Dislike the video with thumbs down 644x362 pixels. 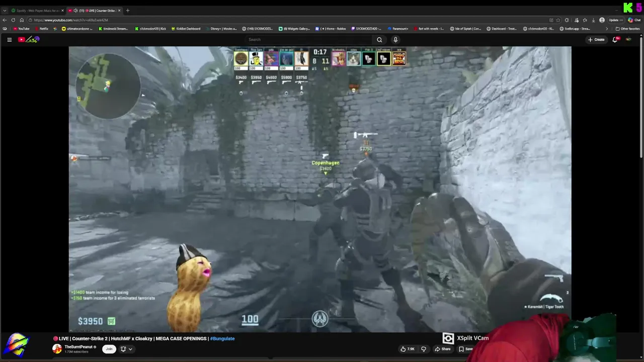424,349
